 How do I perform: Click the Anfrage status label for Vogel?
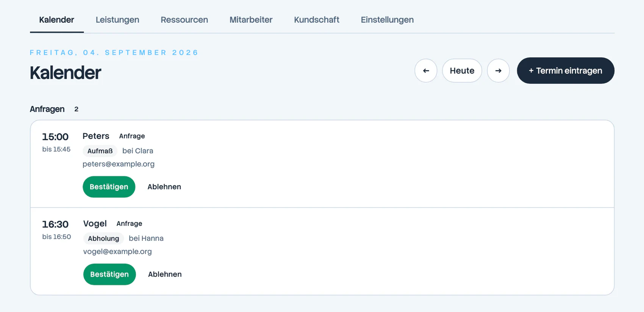click(129, 224)
